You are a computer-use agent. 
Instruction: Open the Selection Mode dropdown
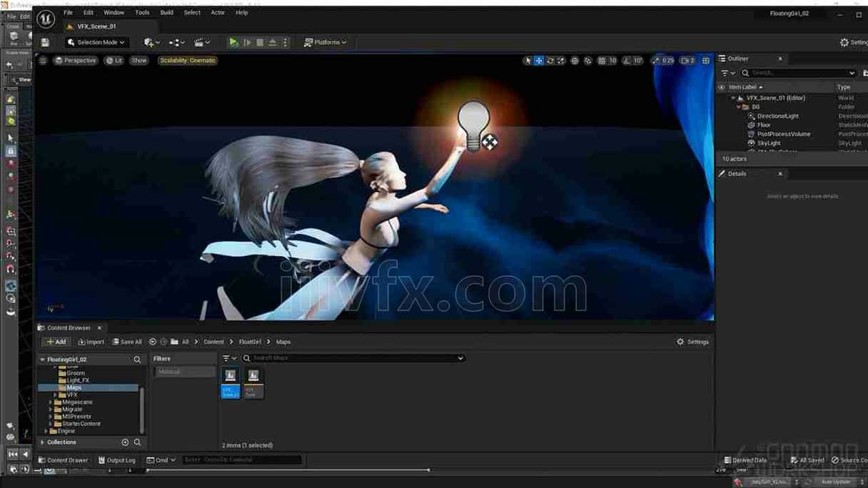96,43
